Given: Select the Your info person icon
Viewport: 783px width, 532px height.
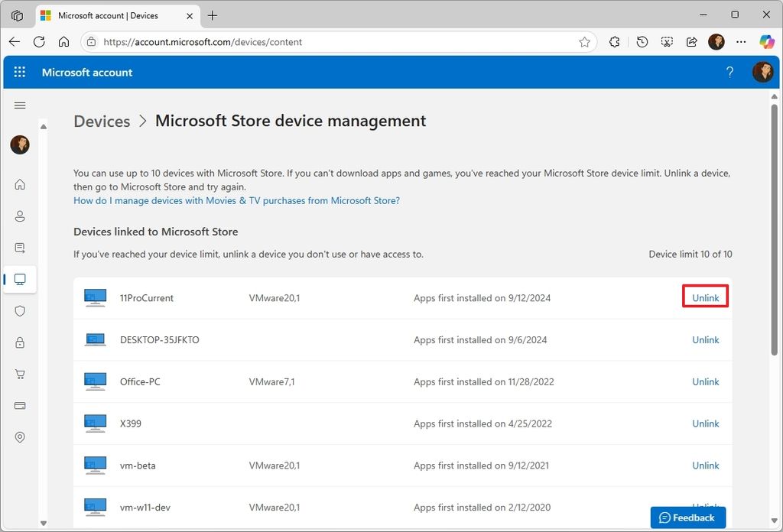Looking at the screenshot, I should [19, 216].
